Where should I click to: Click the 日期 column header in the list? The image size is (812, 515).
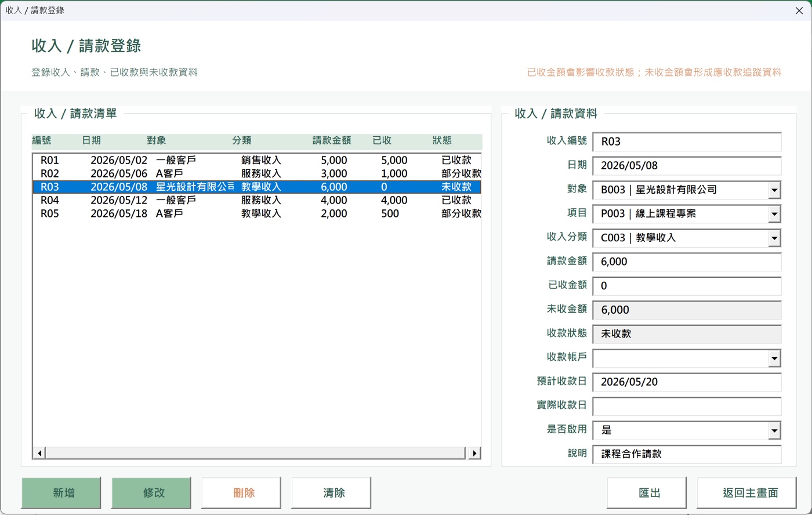pyautogui.click(x=91, y=140)
